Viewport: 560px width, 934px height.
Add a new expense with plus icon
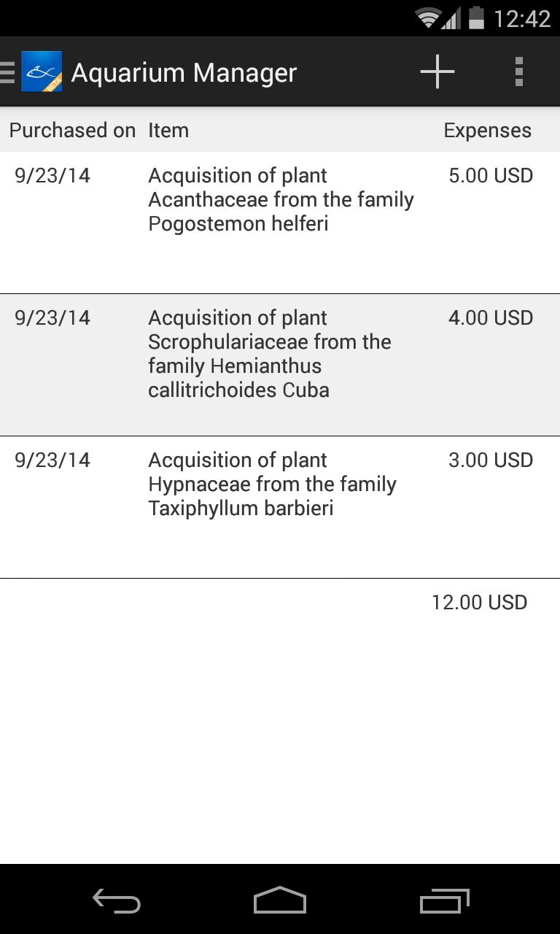click(437, 72)
